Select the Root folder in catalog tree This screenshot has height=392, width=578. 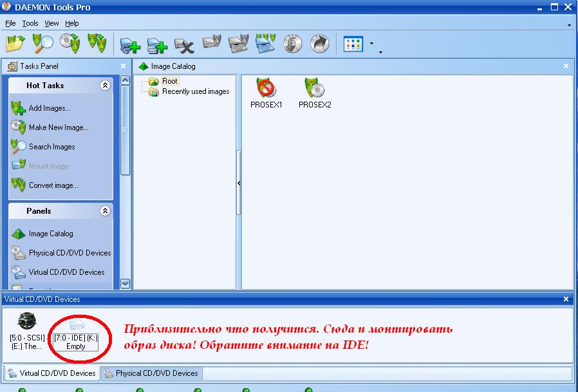coord(169,80)
